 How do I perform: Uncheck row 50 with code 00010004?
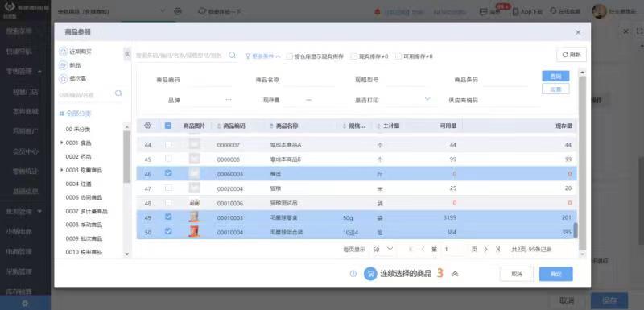coord(168,232)
